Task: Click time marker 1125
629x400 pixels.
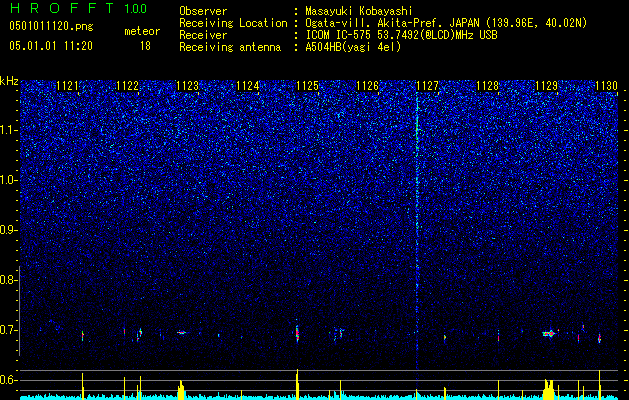Action: (x=307, y=86)
